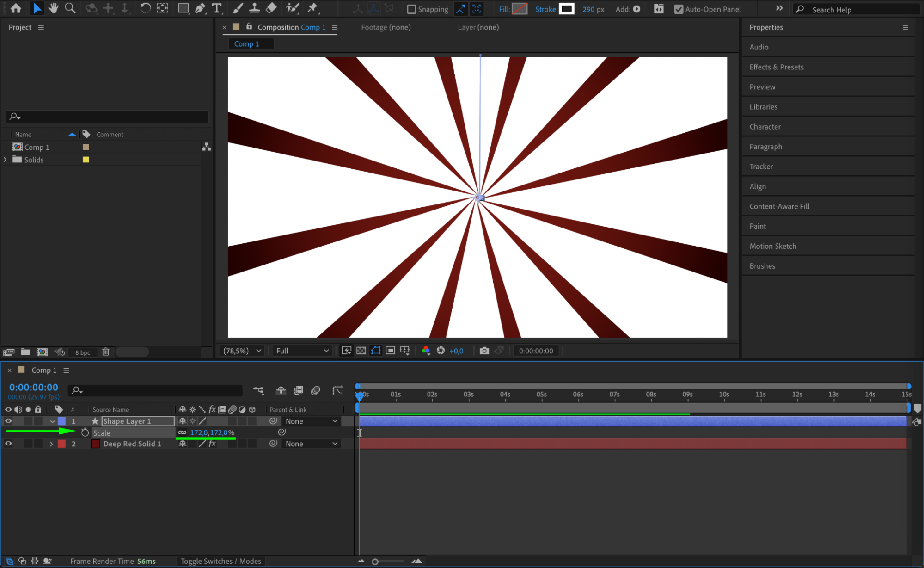The image size is (924, 568).
Task: Toggle mask and shape path visibility
Action: (376, 351)
